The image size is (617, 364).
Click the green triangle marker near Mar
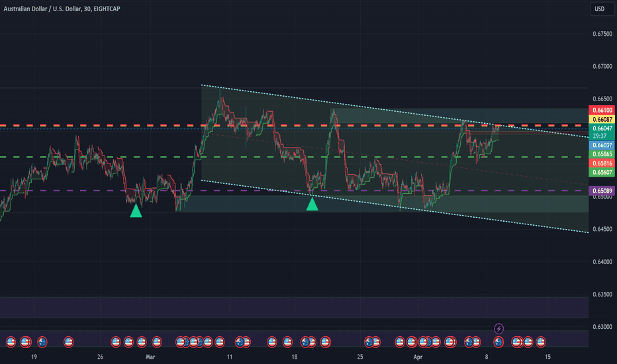[136, 210]
